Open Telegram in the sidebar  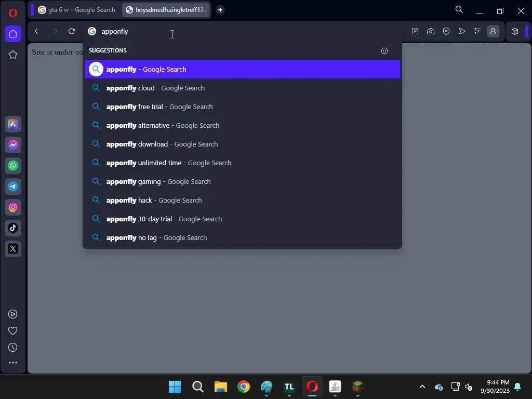point(13,187)
